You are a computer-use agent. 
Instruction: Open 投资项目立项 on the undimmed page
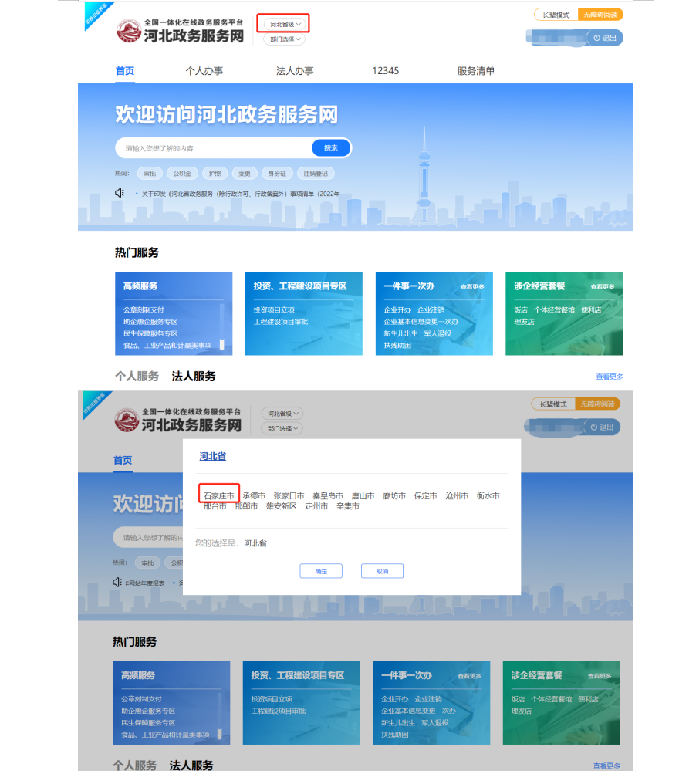tap(274, 310)
